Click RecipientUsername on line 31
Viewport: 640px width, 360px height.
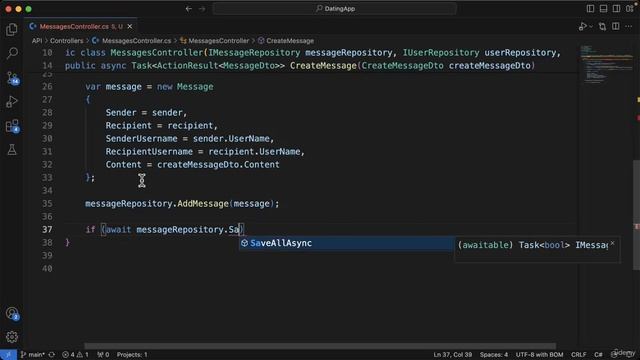click(x=149, y=151)
